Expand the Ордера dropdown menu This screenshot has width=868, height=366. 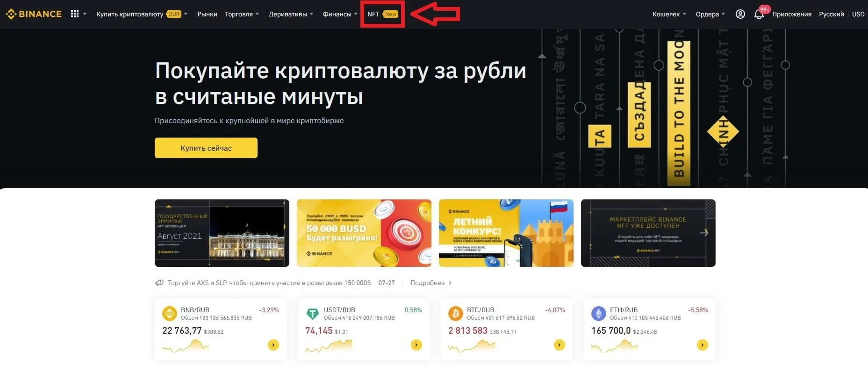coord(710,14)
